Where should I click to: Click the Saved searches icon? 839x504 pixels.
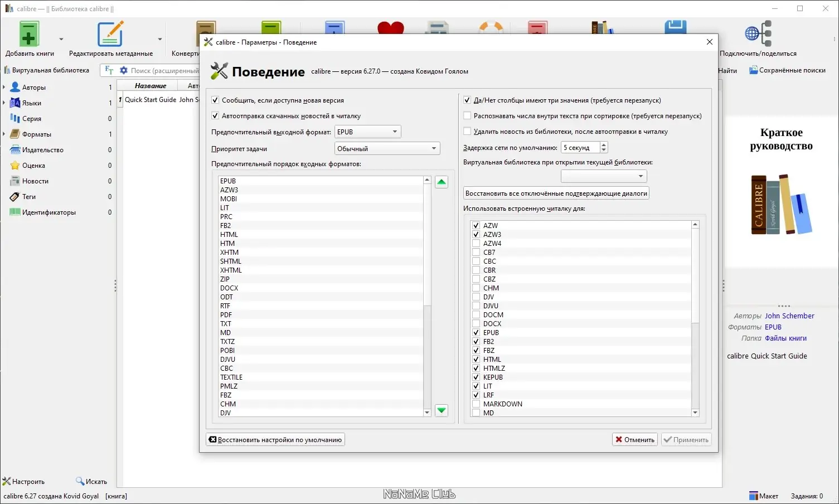click(753, 70)
